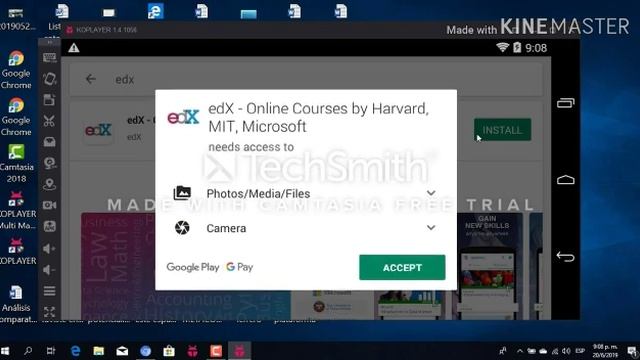Click the taskbar clock showing 9:08 p.m.
640x360 pixels.
(x=605, y=351)
